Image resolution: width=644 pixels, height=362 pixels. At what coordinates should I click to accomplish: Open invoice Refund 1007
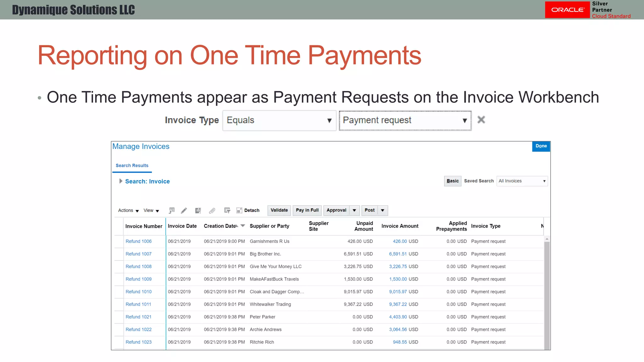pyautogui.click(x=139, y=254)
